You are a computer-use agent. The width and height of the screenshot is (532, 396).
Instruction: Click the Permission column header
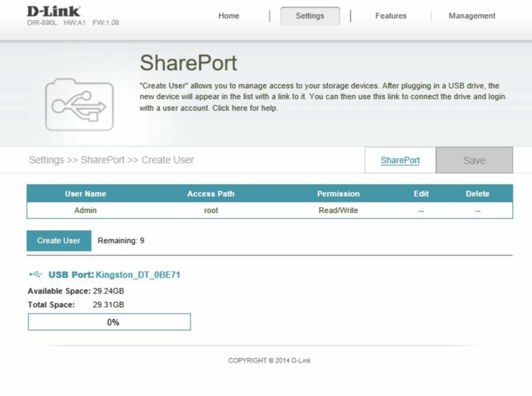click(338, 194)
